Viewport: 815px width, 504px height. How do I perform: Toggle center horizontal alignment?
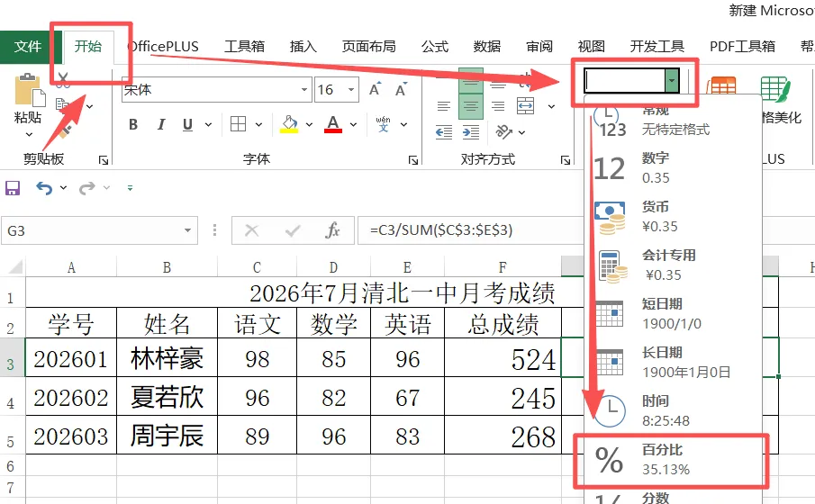click(x=470, y=106)
